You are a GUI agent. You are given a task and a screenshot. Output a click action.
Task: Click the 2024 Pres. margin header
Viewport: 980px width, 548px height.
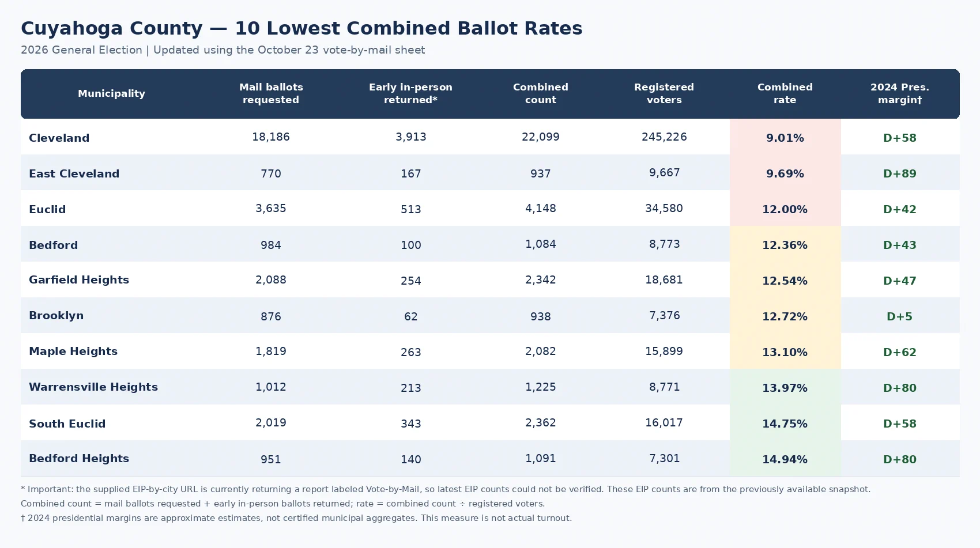[x=899, y=93]
